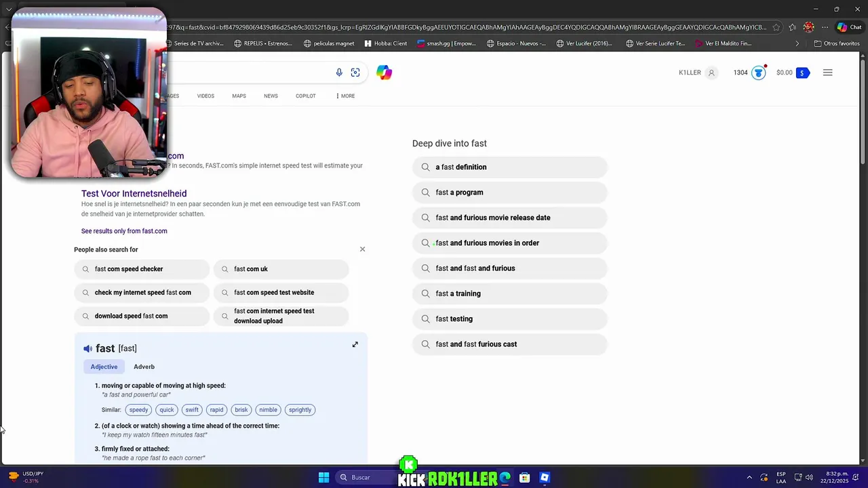Open the Windows Start menu
The width and height of the screenshot is (868, 488).
323,478
